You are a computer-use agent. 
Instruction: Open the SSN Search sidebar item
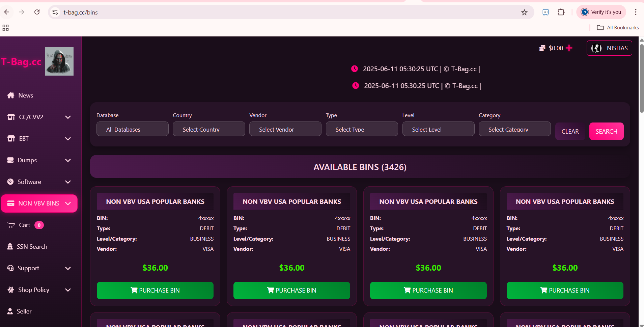click(x=32, y=247)
